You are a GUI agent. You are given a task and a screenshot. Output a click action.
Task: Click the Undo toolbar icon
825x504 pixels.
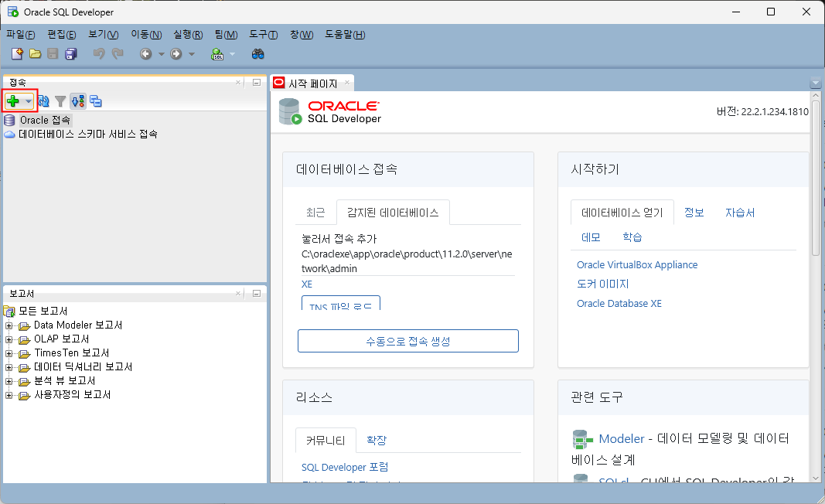(98, 54)
